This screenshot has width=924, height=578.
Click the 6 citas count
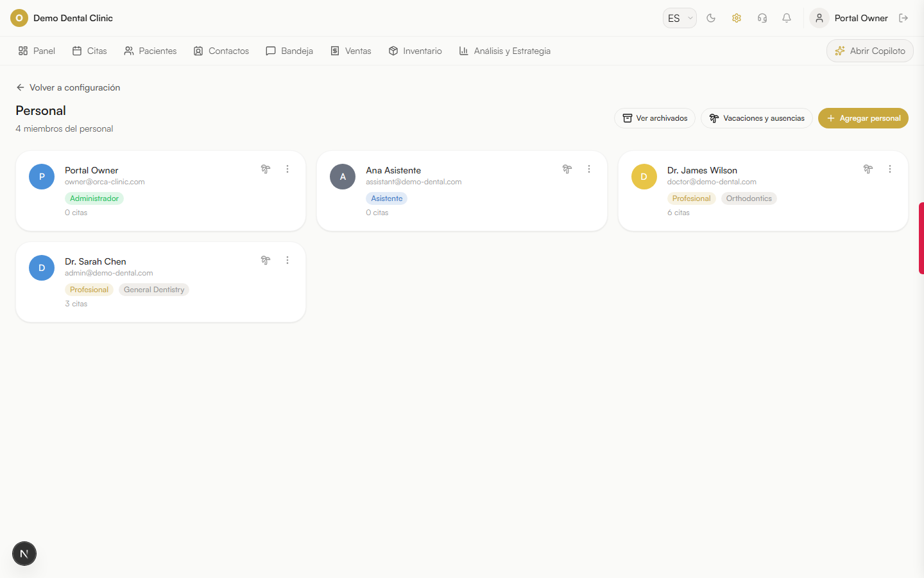(678, 213)
